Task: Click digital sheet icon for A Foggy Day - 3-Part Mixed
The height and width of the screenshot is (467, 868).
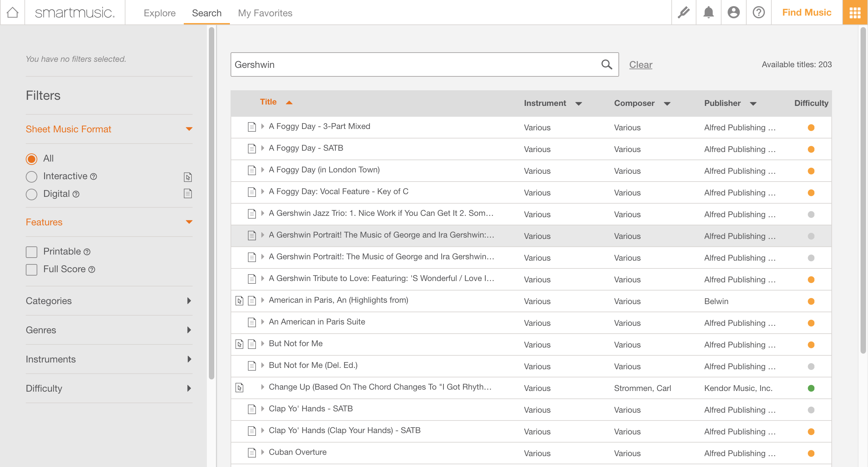Action: point(252,127)
